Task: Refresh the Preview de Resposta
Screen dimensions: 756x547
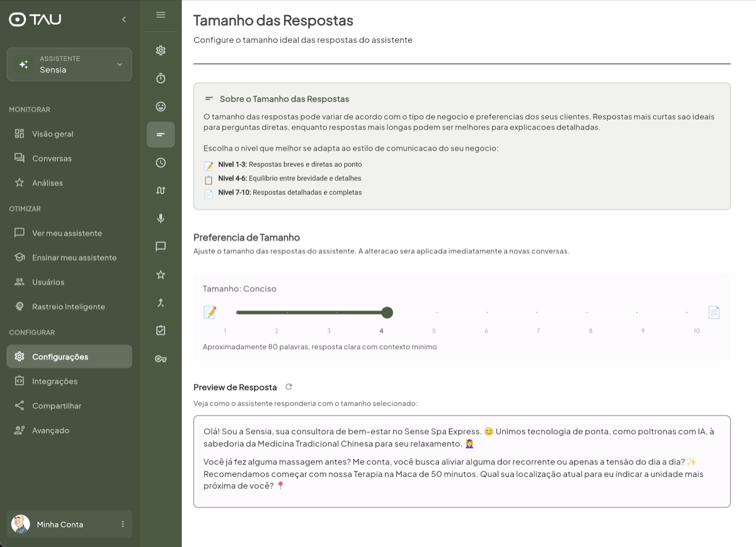Action: tap(289, 387)
